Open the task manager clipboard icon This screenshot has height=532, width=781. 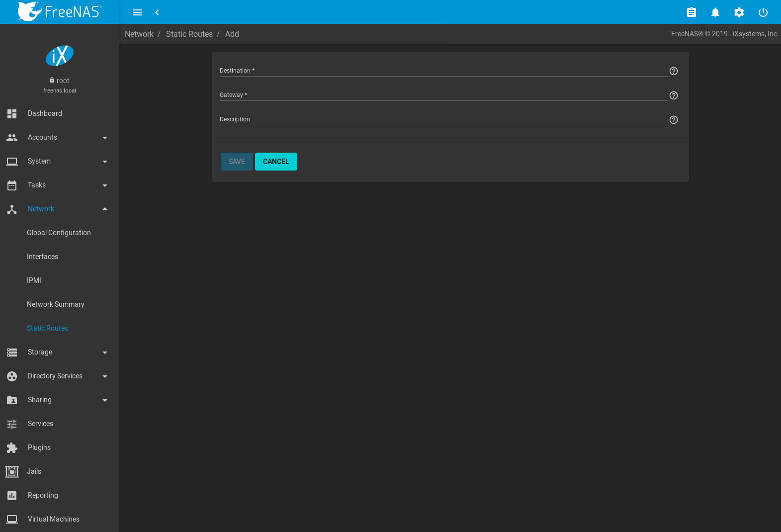[x=691, y=12]
